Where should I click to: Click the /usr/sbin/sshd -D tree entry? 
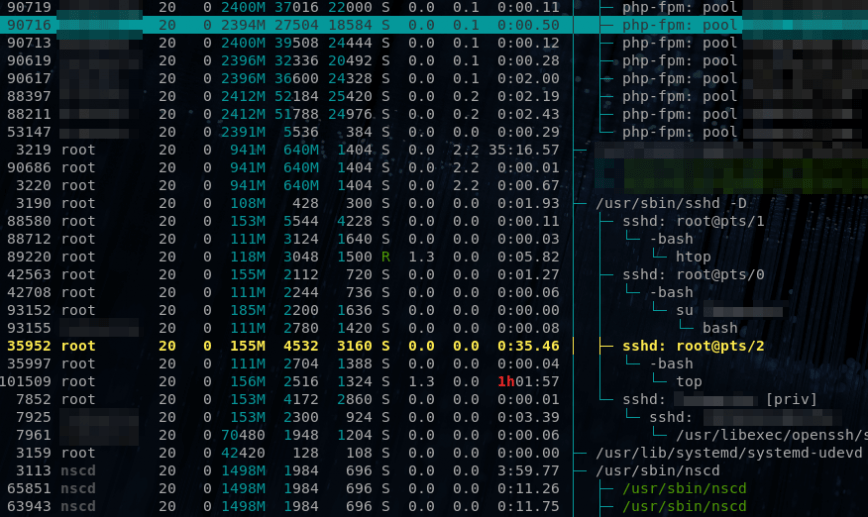pyautogui.click(x=670, y=203)
